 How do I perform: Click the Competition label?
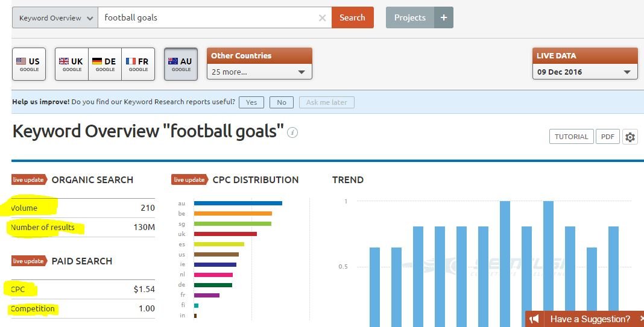click(x=33, y=308)
